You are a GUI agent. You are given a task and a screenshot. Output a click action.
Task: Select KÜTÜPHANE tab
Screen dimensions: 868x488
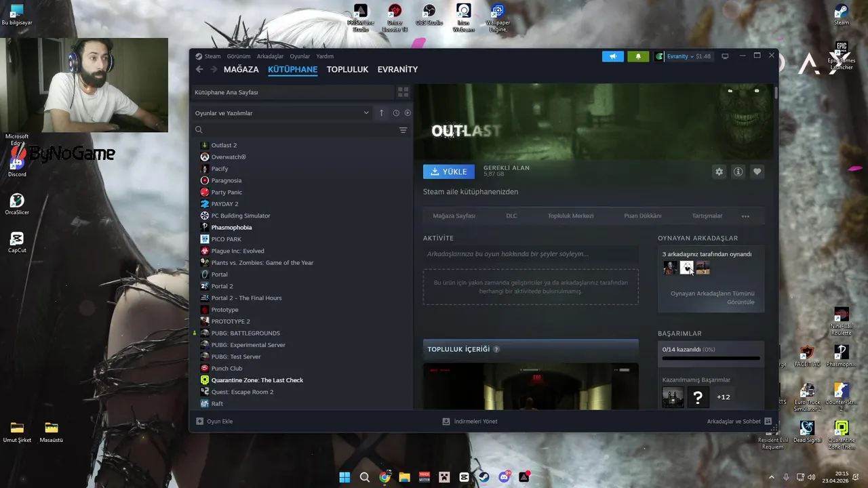pyautogui.click(x=293, y=69)
